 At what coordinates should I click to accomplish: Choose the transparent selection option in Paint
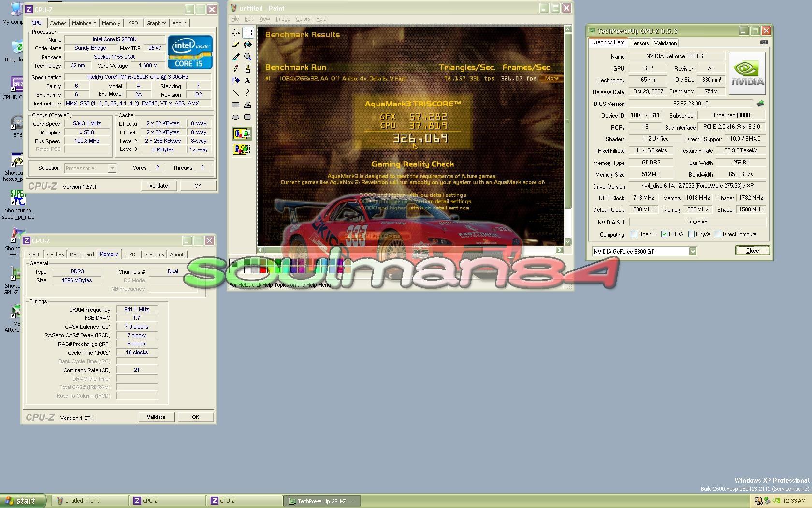tap(242, 149)
